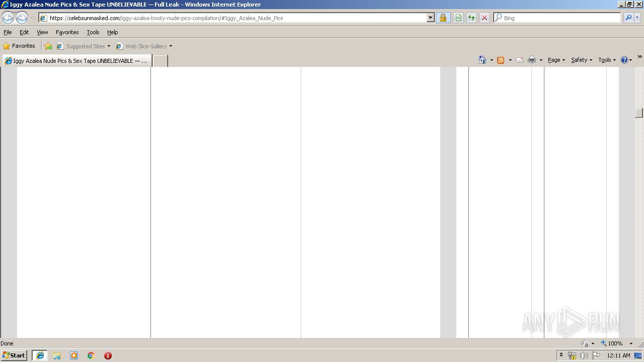
Task: Stop page loading with the red X
Action: coord(485,18)
